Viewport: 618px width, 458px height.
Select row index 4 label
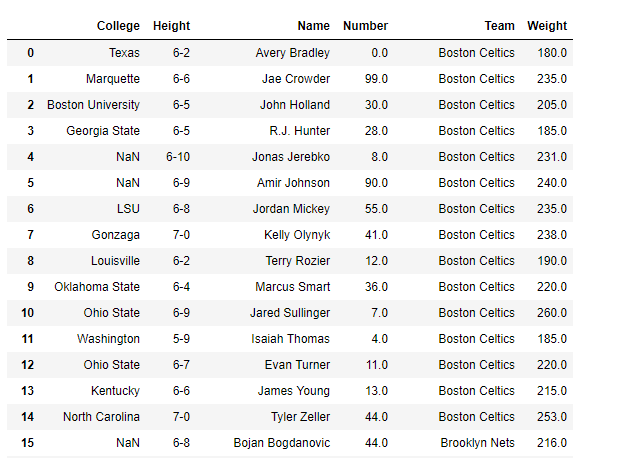tap(30, 157)
